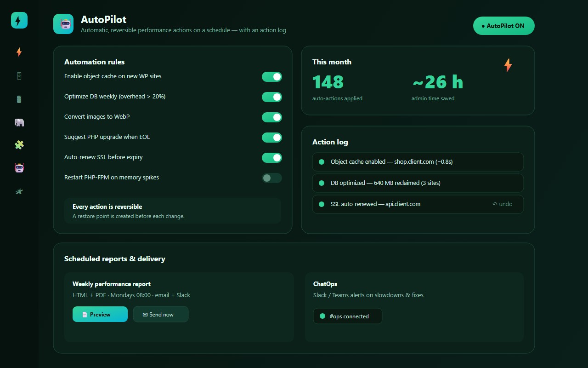The image size is (588, 368).
Task: Click Slack / Teams alerts description text
Action: (368, 295)
